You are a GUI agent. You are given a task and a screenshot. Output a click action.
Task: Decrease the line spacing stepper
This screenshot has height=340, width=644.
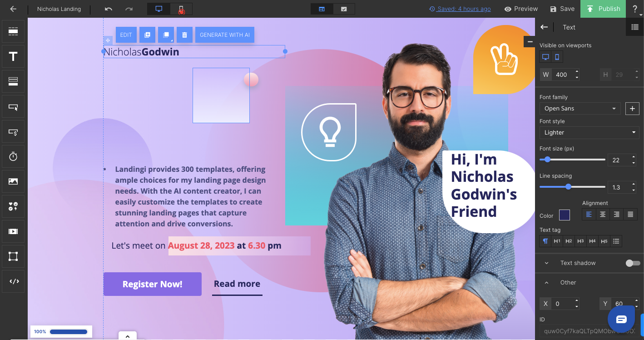click(x=634, y=190)
